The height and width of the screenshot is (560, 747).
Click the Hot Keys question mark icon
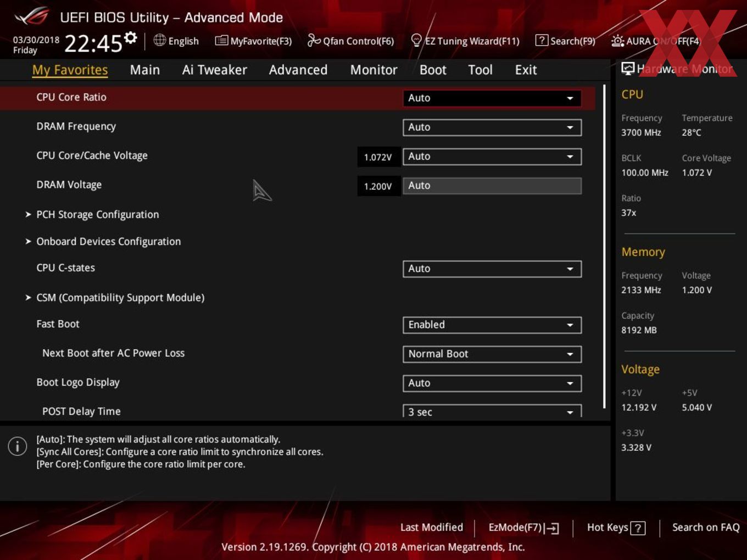tap(638, 528)
